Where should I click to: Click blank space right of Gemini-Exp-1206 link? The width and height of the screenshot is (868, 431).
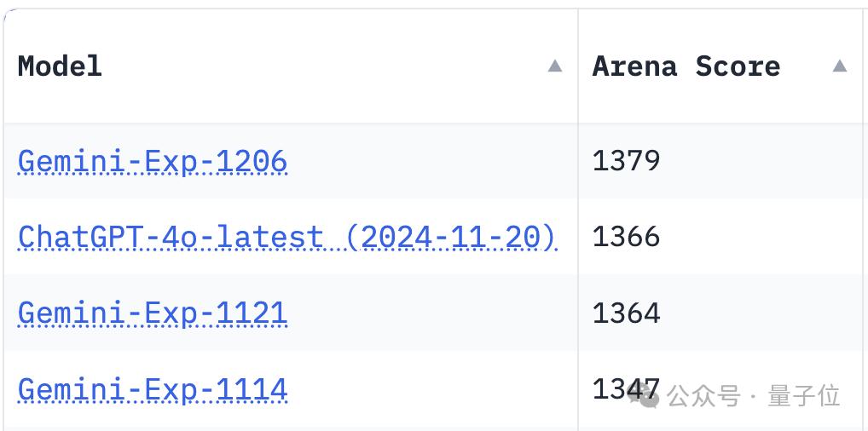coord(426,161)
